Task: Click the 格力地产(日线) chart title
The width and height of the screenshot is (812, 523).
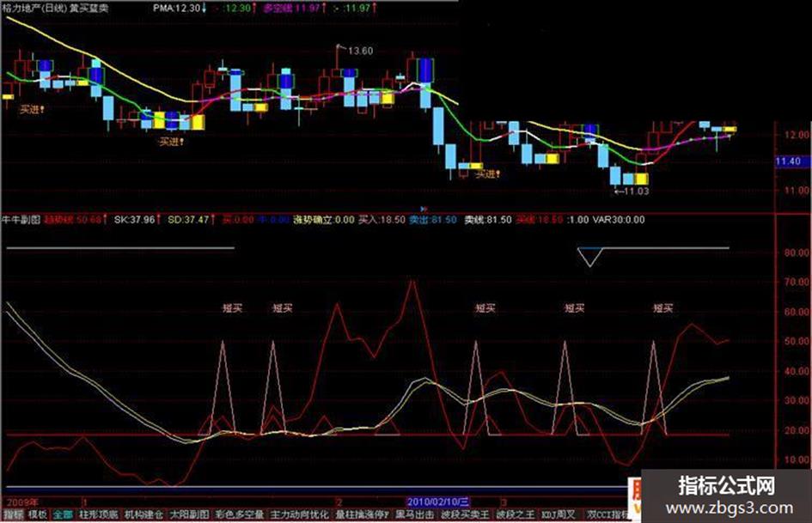Action: 35,8
